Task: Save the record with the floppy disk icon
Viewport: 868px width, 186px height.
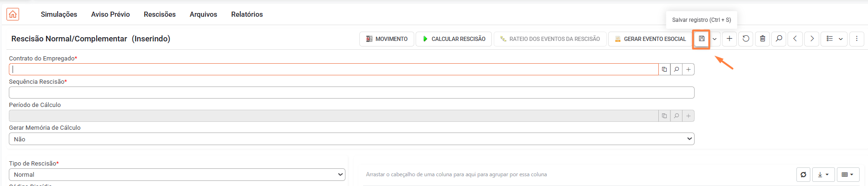Action: [702, 39]
